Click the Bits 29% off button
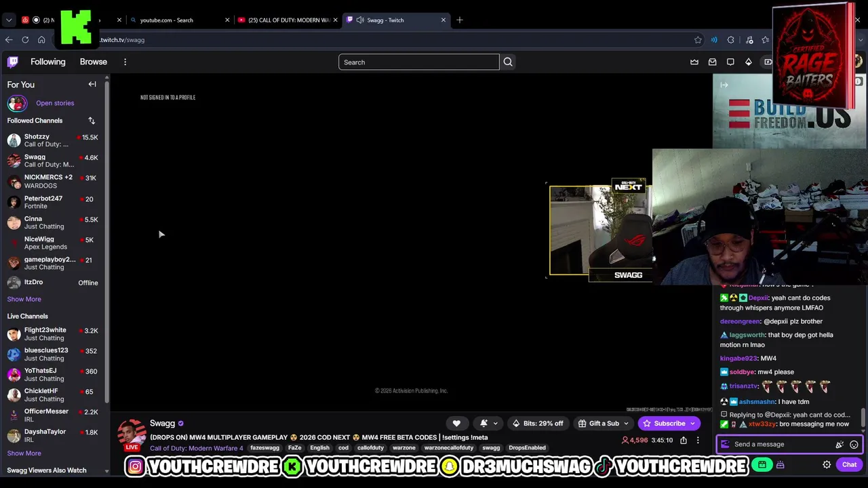Viewport: 868px width, 488px height. 538,423
